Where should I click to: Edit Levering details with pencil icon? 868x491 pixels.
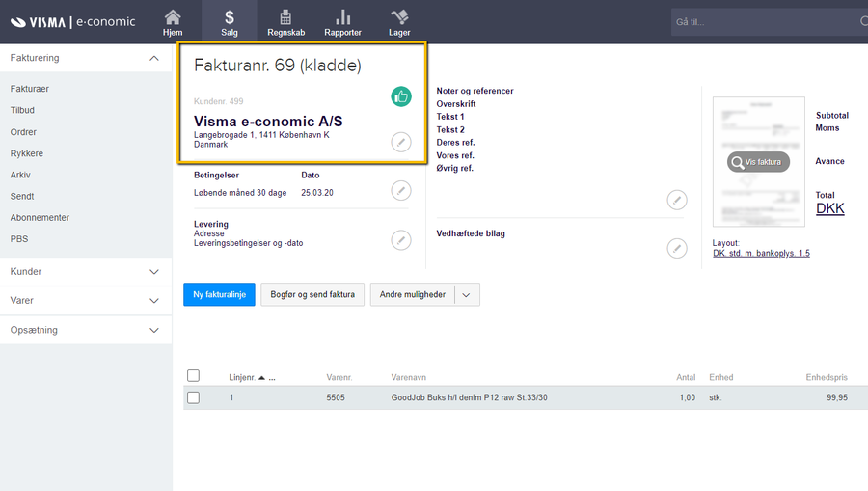pos(401,240)
